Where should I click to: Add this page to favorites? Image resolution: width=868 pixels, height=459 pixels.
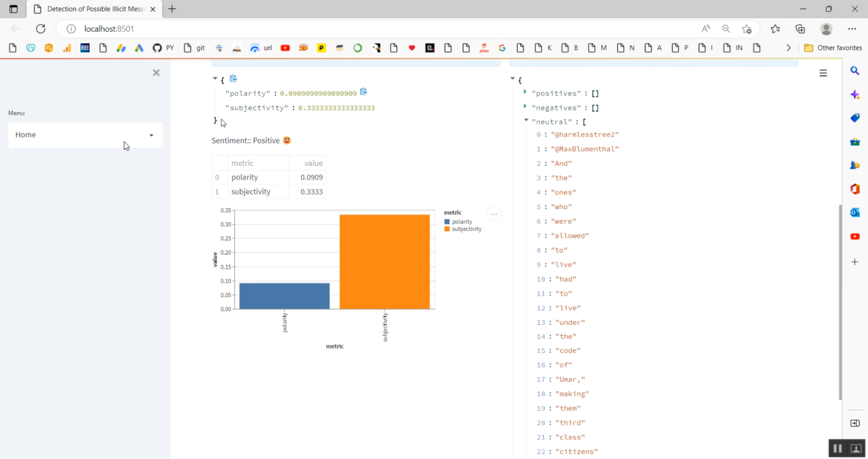point(746,29)
